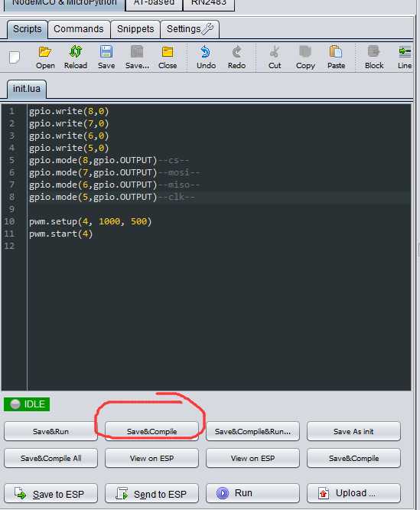The width and height of the screenshot is (420, 510).
Task: Close the current file via toolbar
Action: [168, 57]
